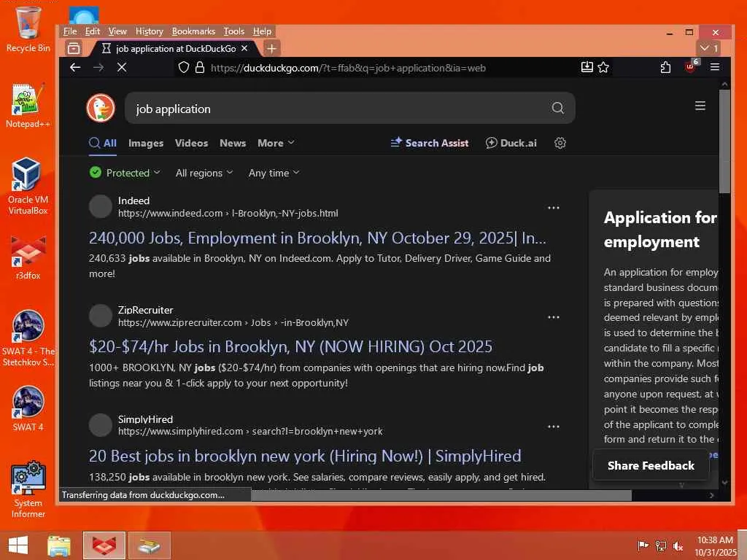Viewport: 747px width, 560px height.
Task: Click the Share Feedback button
Action: (x=651, y=466)
